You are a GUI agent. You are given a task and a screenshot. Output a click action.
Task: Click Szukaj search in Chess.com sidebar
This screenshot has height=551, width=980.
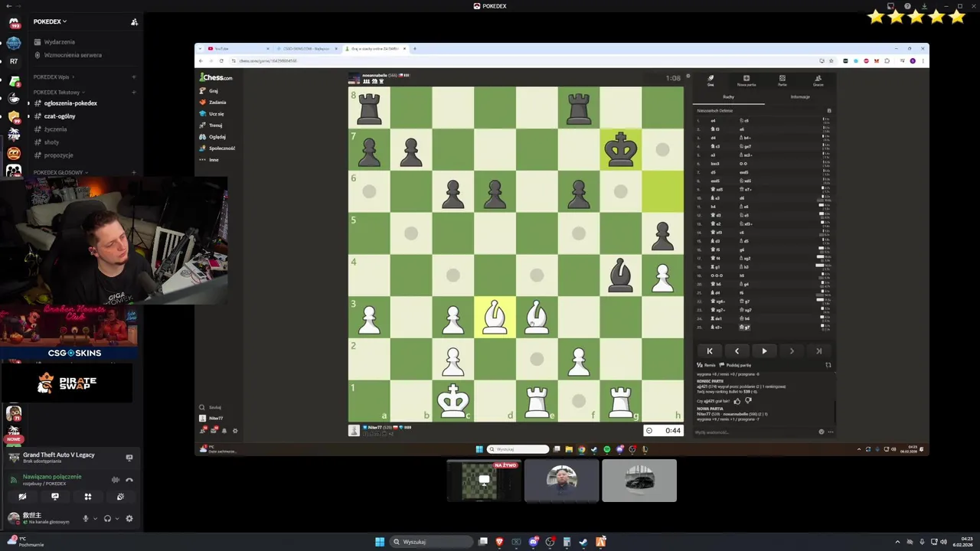pos(211,407)
